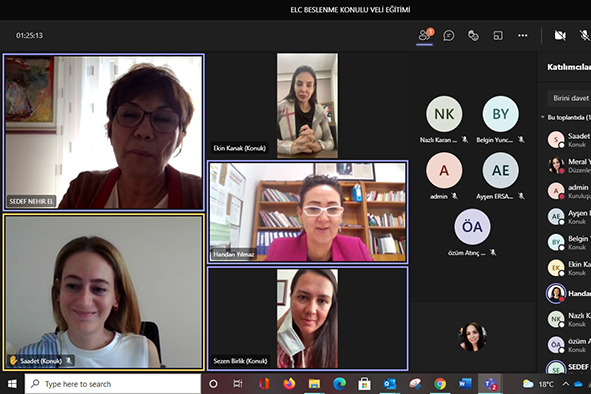The image size is (591, 394).
Task: Open the More actions ellipsis menu
Action: (522, 35)
